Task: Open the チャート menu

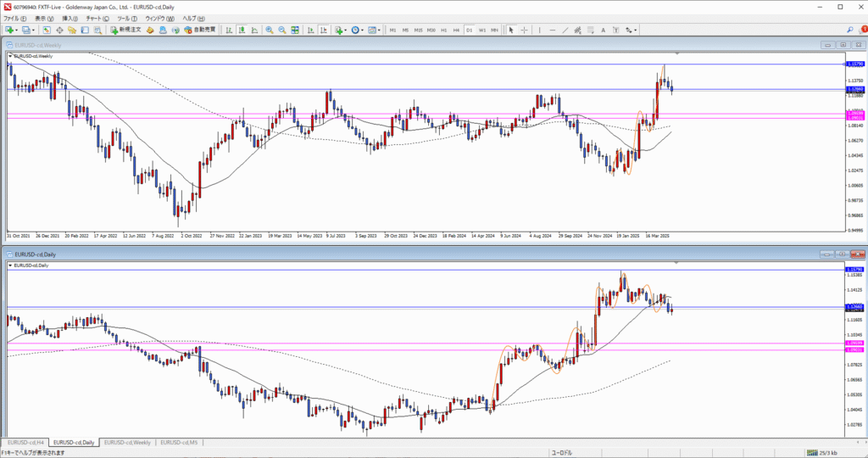Action: [x=97, y=19]
